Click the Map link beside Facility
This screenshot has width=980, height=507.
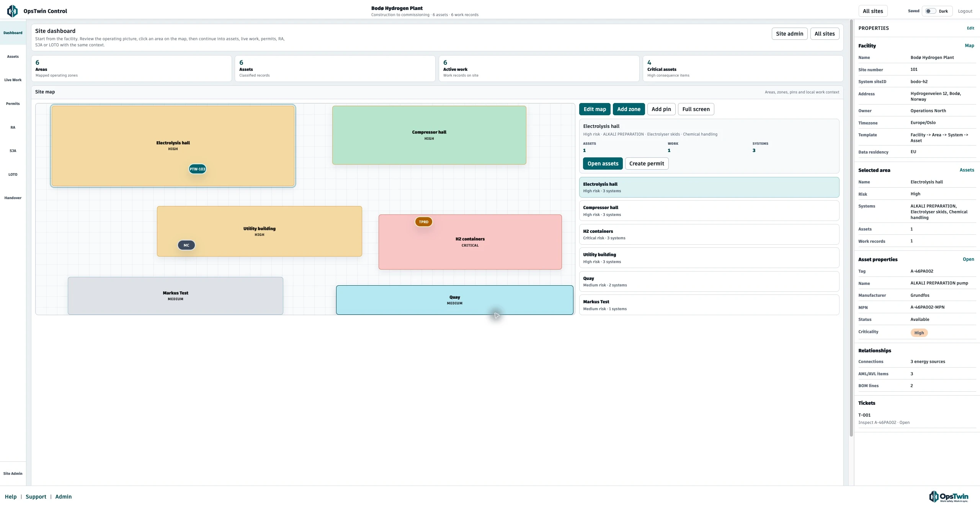pos(969,46)
